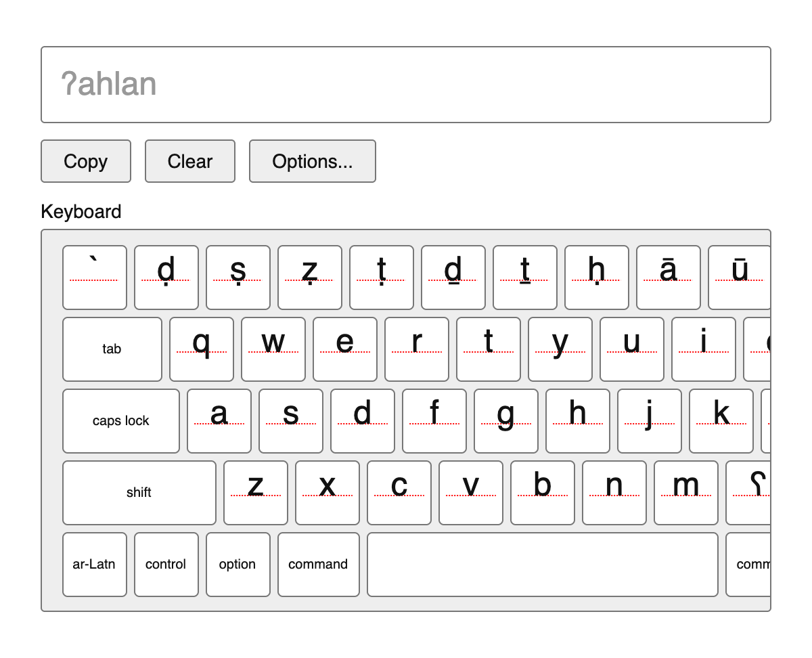This screenshot has height=658, width=812.
Task: Click the ū long vowel key
Action: (x=740, y=278)
